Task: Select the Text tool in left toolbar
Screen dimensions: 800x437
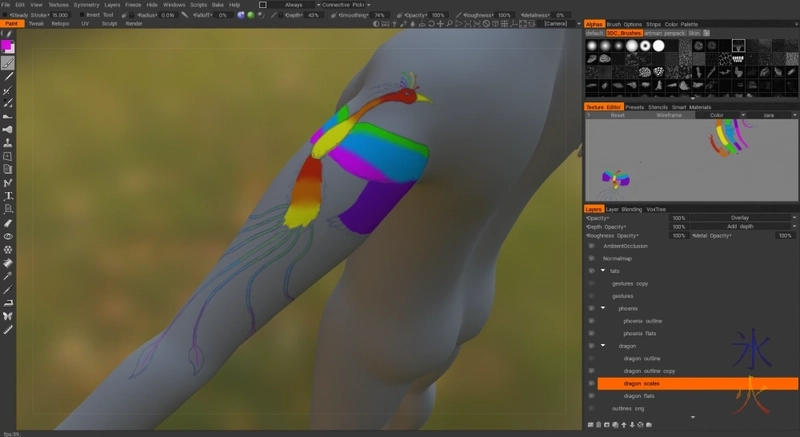Action: pos(8,196)
